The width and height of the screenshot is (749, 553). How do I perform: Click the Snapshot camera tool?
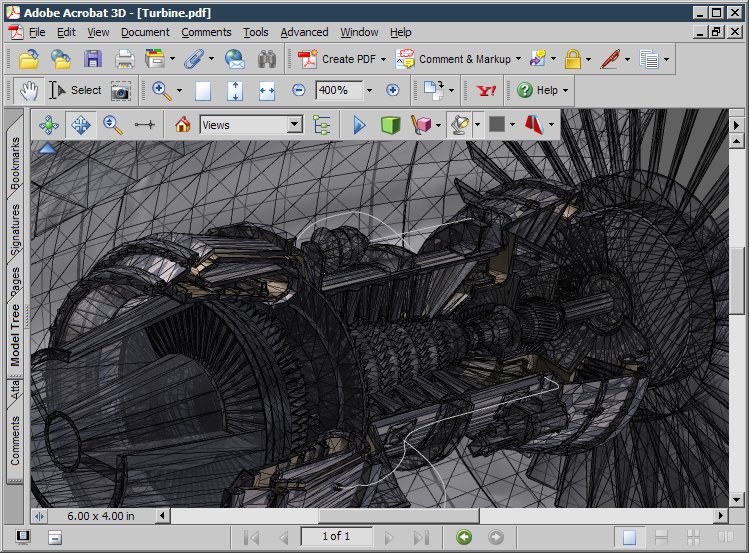(x=120, y=90)
